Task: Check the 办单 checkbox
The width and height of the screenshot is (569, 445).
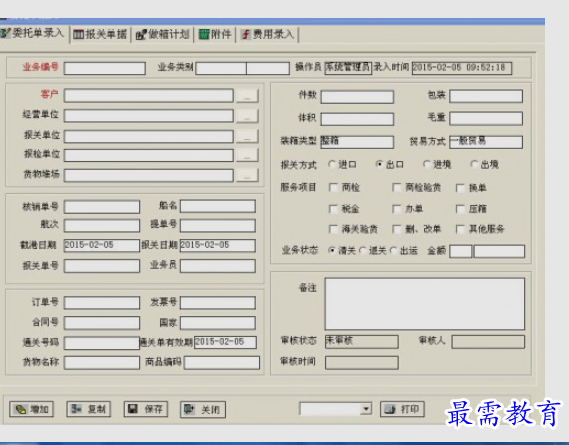Action: click(397, 209)
